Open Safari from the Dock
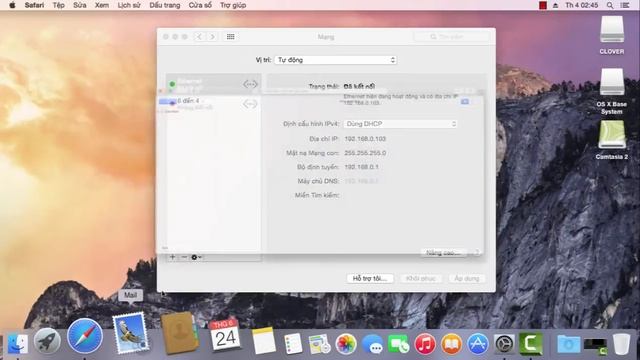The width and height of the screenshot is (640, 360). 85,336
